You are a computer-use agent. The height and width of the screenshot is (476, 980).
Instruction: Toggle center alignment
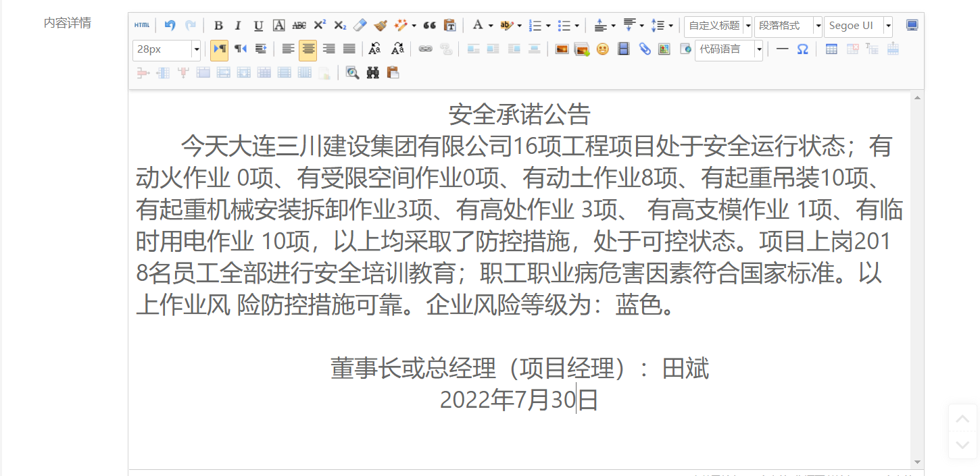click(308, 49)
